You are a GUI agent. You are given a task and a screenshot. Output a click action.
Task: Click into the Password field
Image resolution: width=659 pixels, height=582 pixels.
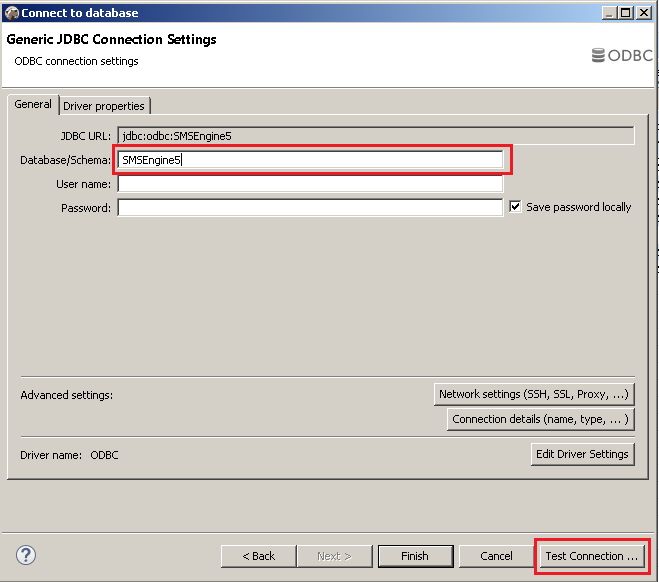click(310, 208)
